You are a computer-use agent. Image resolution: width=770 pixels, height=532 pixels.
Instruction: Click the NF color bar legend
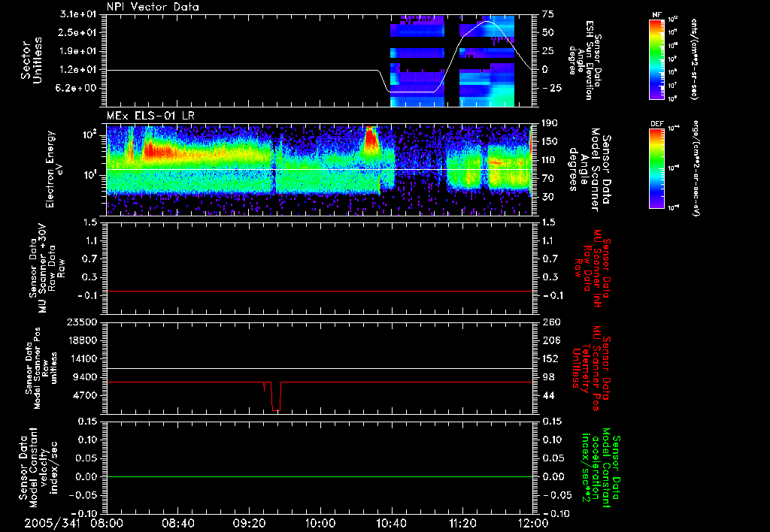click(657, 59)
